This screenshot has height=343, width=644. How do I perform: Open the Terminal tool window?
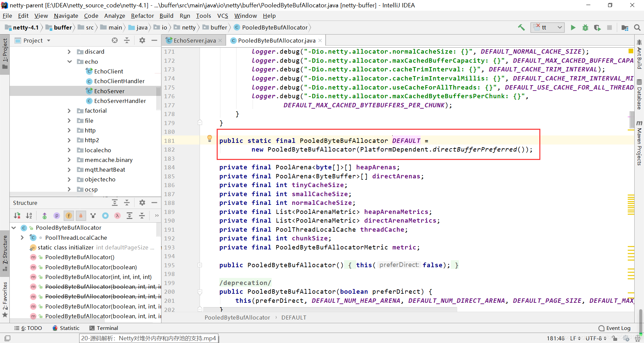[x=104, y=328]
